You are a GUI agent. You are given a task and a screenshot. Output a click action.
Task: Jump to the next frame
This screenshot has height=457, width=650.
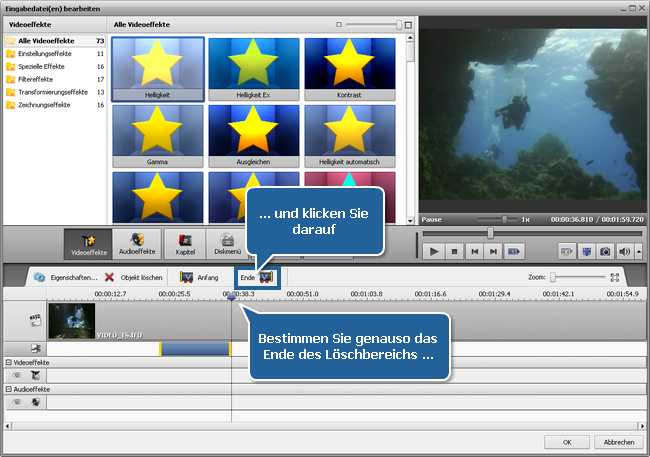[494, 252]
